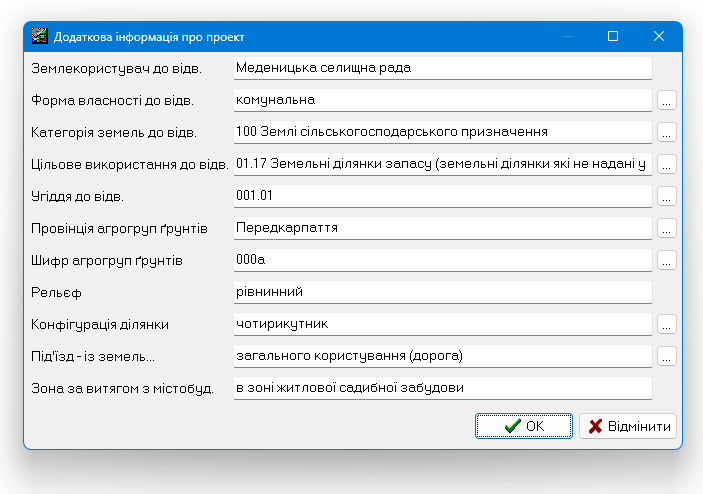703x494 pixels.
Task: Click the field containing 01.17 Земельні ділянки запасу
Action: pyautogui.click(x=442, y=164)
